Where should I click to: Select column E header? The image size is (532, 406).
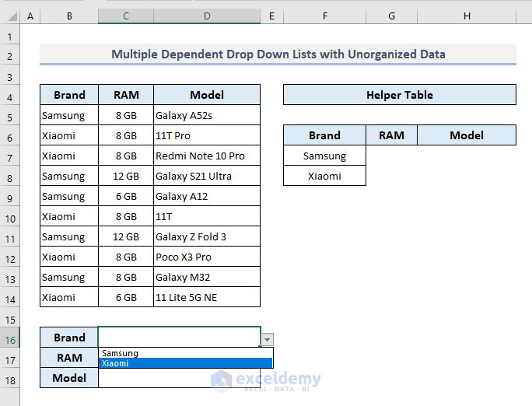(x=271, y=16)
